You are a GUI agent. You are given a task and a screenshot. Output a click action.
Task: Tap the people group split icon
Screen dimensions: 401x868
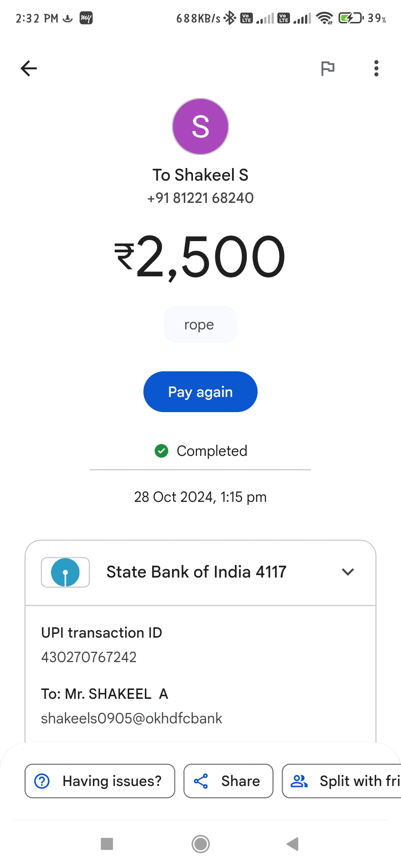pyautogui.click(x=299, y=781)
